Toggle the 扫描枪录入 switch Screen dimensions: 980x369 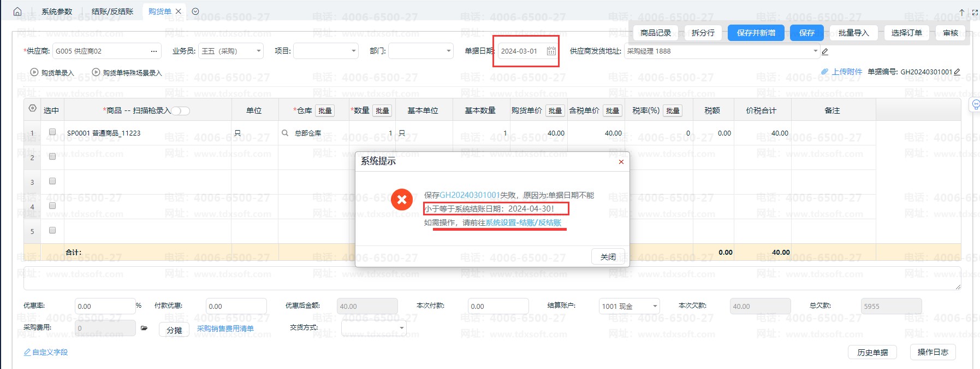click(181, 111)
